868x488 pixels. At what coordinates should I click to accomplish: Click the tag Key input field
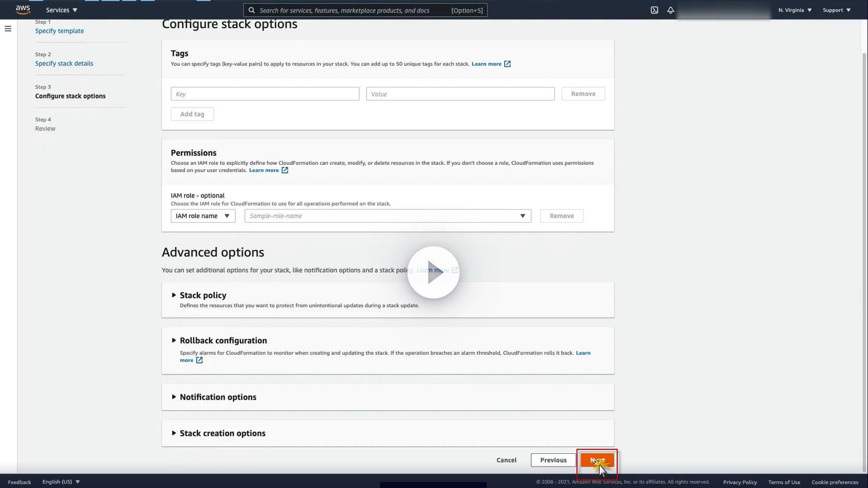click(x=265, y=94)
